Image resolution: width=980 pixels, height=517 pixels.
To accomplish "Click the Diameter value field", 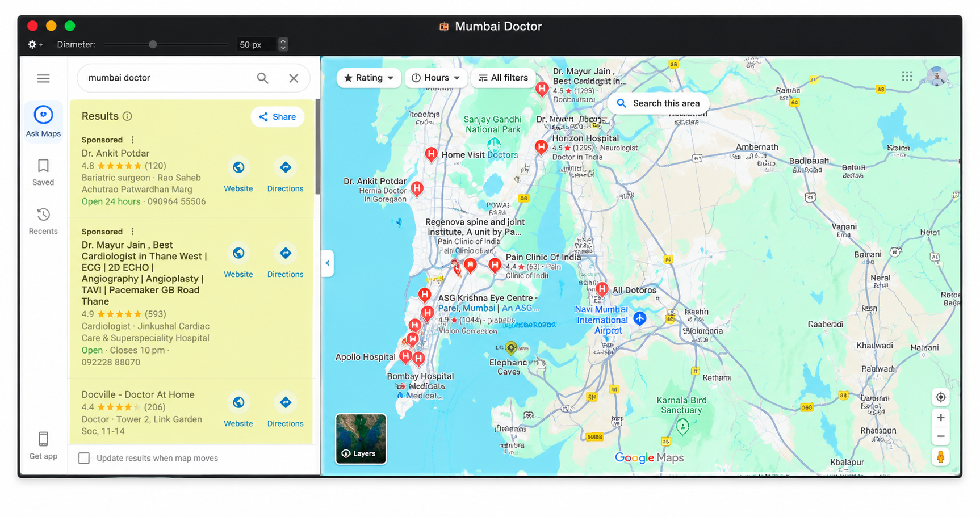I will pyautogui.click(x=257, y=44).
